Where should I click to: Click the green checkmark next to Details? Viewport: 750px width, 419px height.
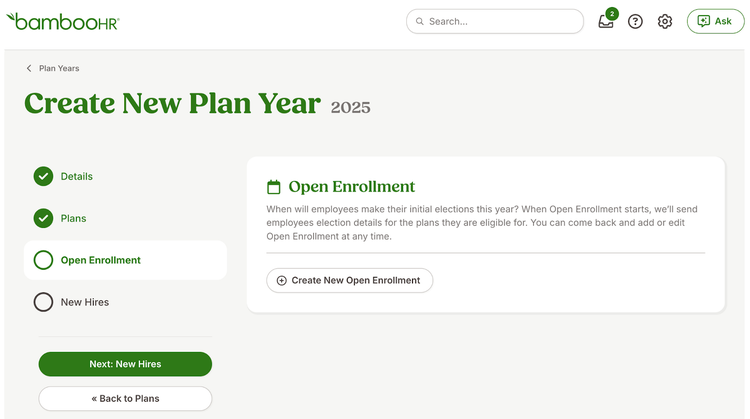pyautogui.click(x=43, y=176)
